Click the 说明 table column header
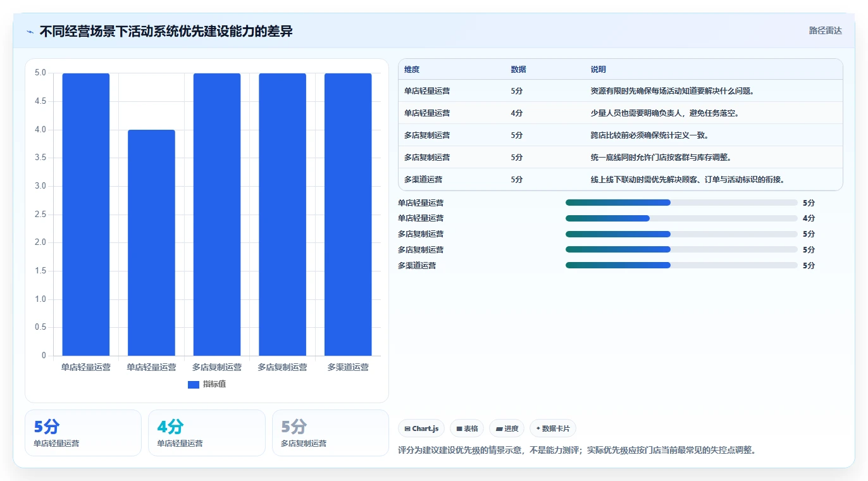Viewport: 868px width, 481px height. click(598, 70)
